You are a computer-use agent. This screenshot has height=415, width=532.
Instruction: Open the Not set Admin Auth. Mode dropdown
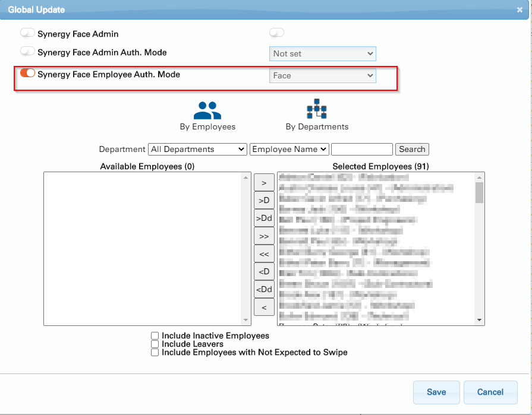coord(322,53)
